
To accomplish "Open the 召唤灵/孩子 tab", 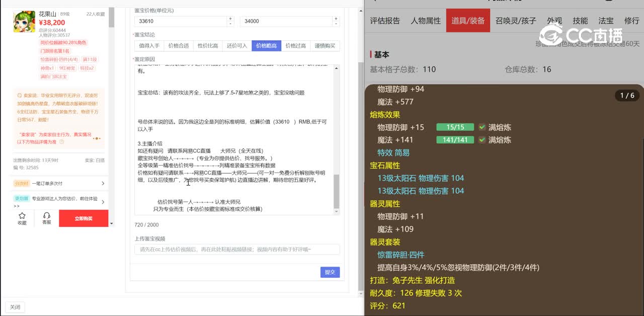I will pyautogui.click(x=516, y=21).
